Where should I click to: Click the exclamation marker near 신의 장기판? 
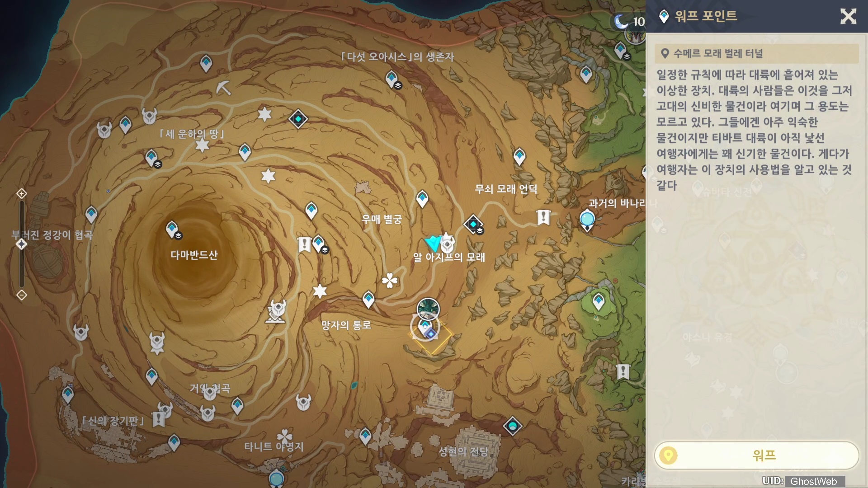tap(158, 419)
